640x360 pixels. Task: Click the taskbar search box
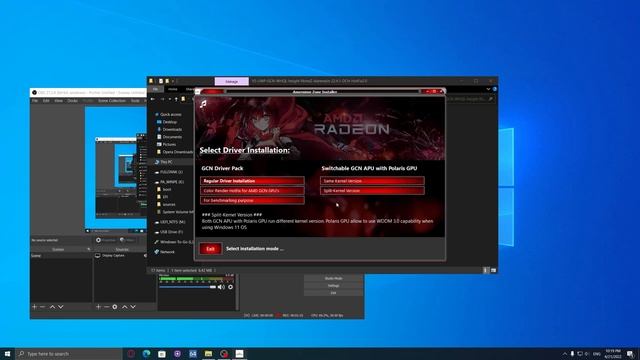pyautogui.click(x=69, y=353)
